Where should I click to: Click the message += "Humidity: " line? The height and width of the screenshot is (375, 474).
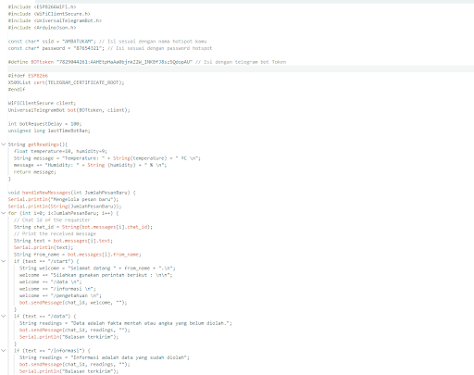pos(90,165)
